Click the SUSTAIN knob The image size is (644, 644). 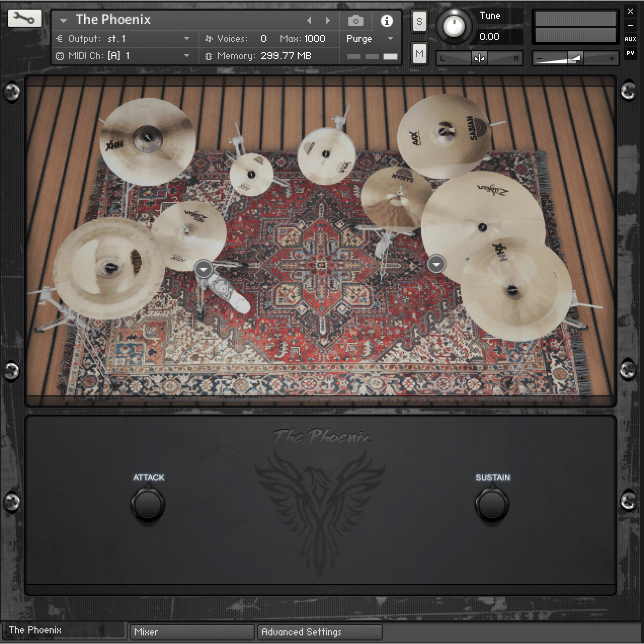pos(492,504)
